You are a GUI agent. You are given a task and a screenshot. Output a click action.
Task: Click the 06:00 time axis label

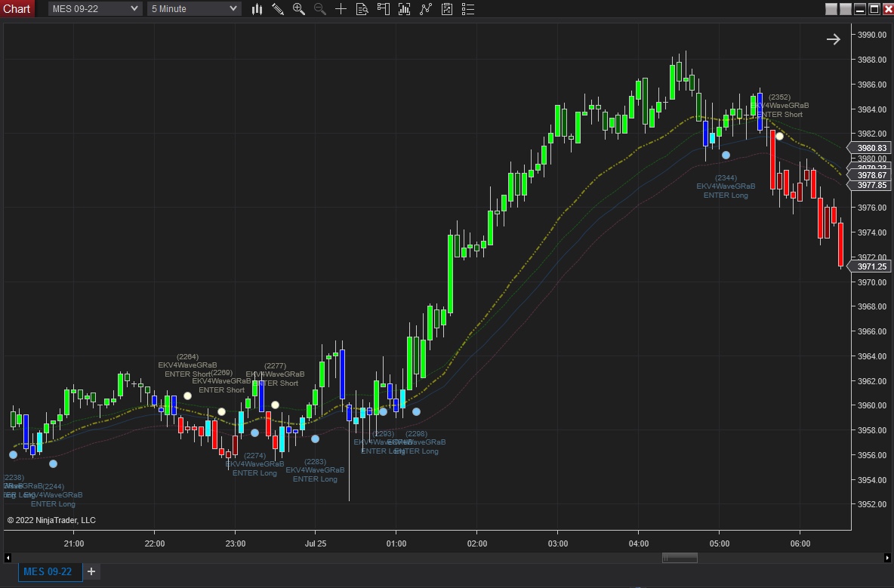point(800,543)
